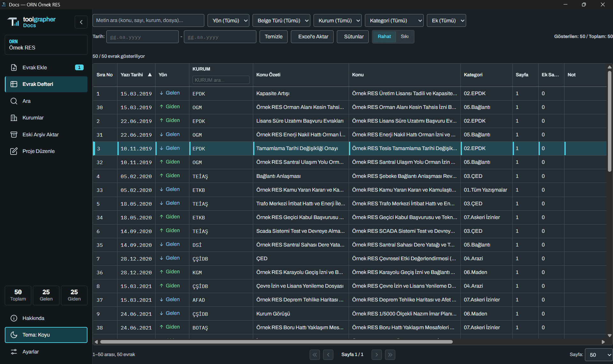Switch to Sıkı density option
613x364 pixels.
click(405, 36)
